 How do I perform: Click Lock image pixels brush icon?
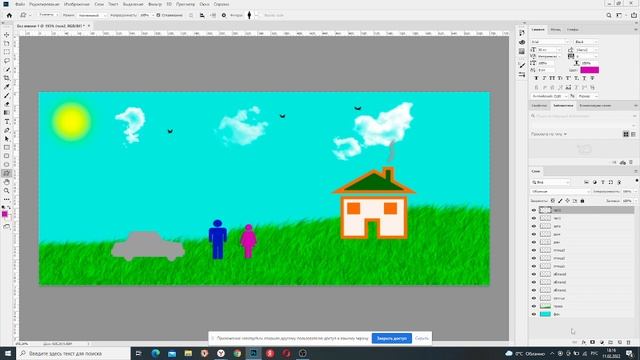pos(560,201)
